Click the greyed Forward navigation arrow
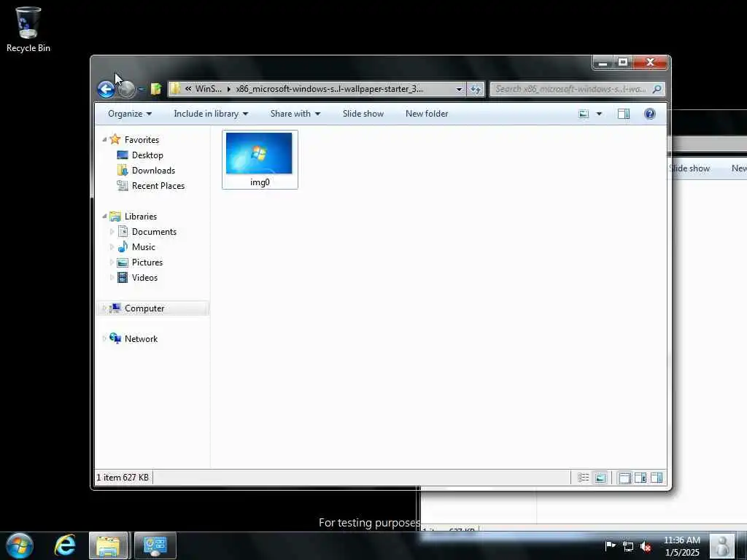The image size is (747, 560). [126, 89]
